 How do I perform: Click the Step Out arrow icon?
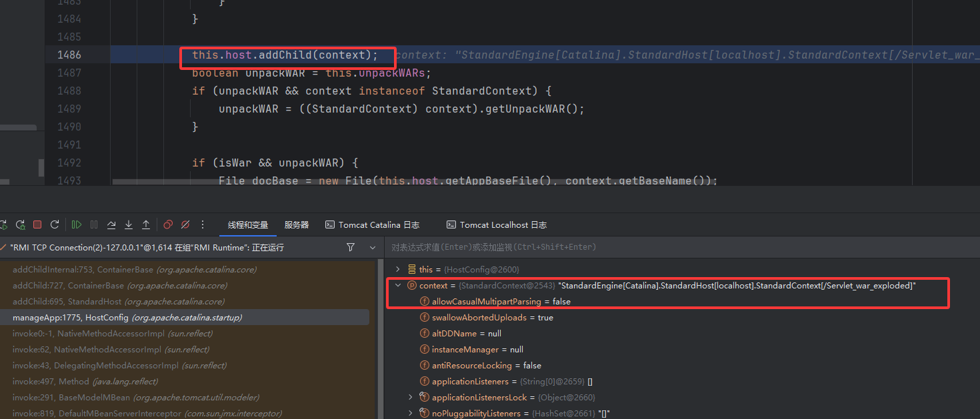tap(146, 224)
